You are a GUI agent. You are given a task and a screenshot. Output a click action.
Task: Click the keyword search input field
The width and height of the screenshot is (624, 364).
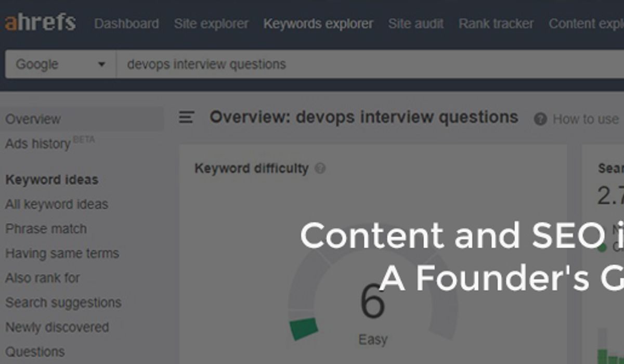point(370,64)
